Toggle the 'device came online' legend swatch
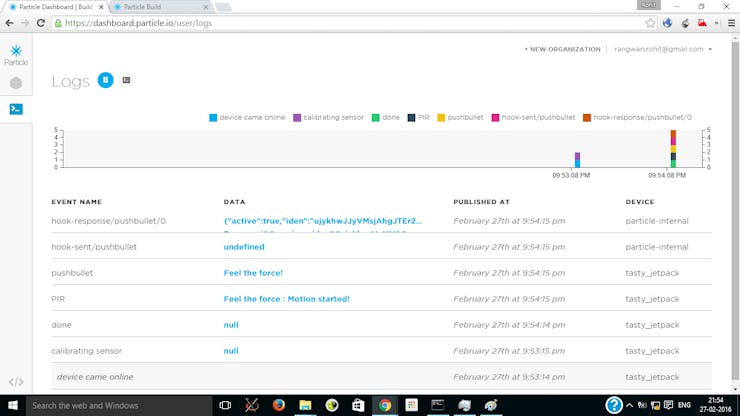 point(213,118)
